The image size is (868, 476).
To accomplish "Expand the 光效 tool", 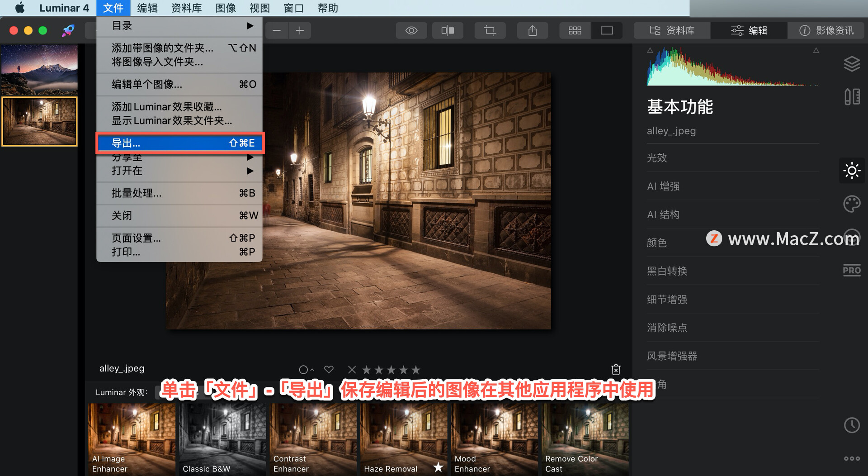I will tap(732, 158).
